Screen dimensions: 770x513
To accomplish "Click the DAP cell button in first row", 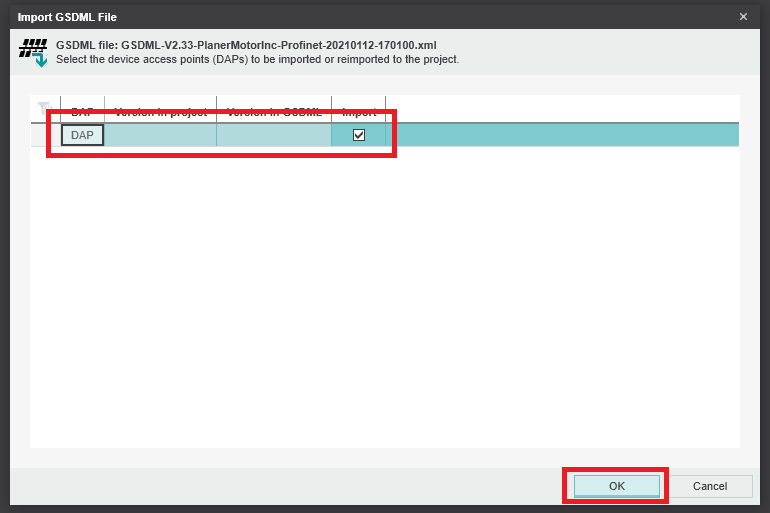I will (x=82, y=135).
